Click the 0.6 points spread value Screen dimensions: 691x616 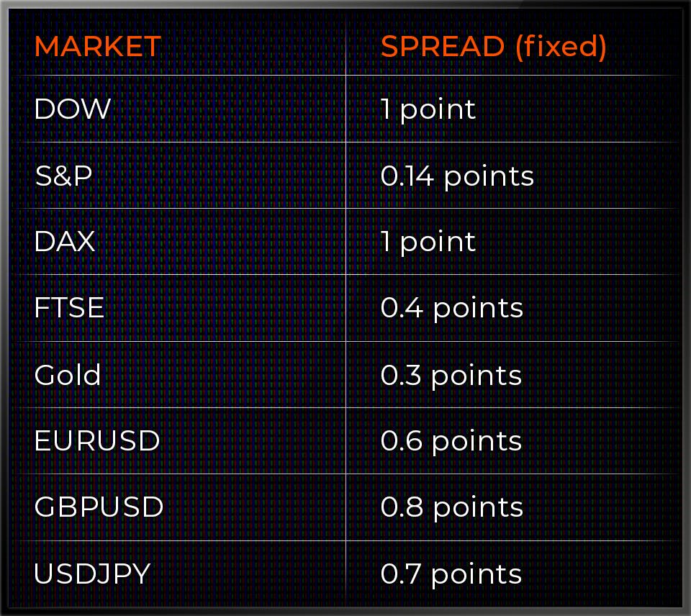451,442
